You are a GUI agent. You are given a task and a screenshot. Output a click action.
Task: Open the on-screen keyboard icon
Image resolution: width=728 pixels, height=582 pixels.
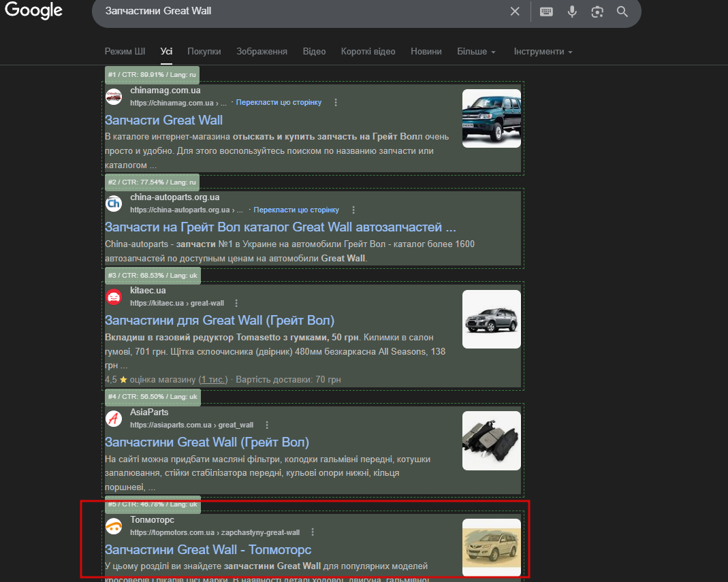pos(546,12)
